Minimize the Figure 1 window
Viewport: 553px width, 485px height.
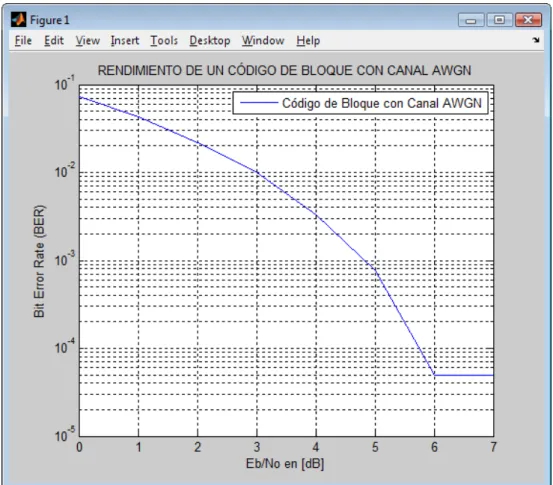(x=471, y=20)
